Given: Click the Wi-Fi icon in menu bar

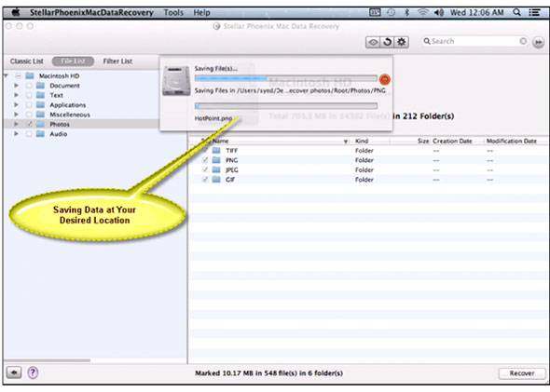Looking at the screenshot, I should pyautogui.click(x=423, y=13).
